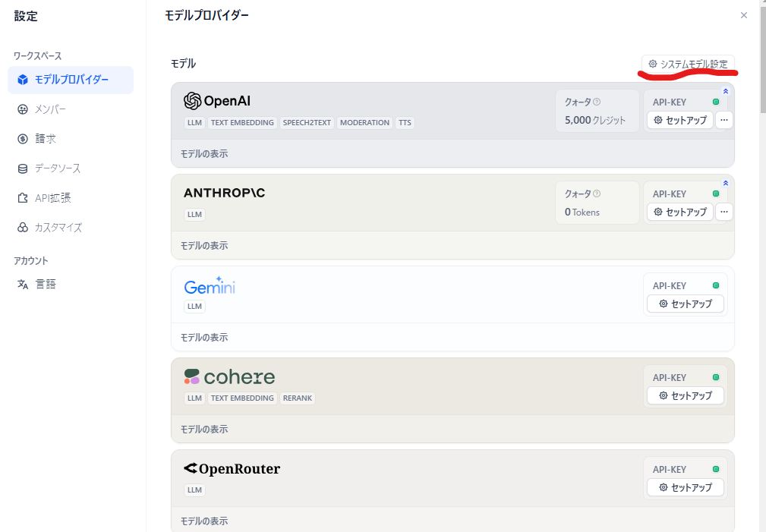Click the Gemini logo
Viewport: 766px width, 532px height.
(210, 286)
